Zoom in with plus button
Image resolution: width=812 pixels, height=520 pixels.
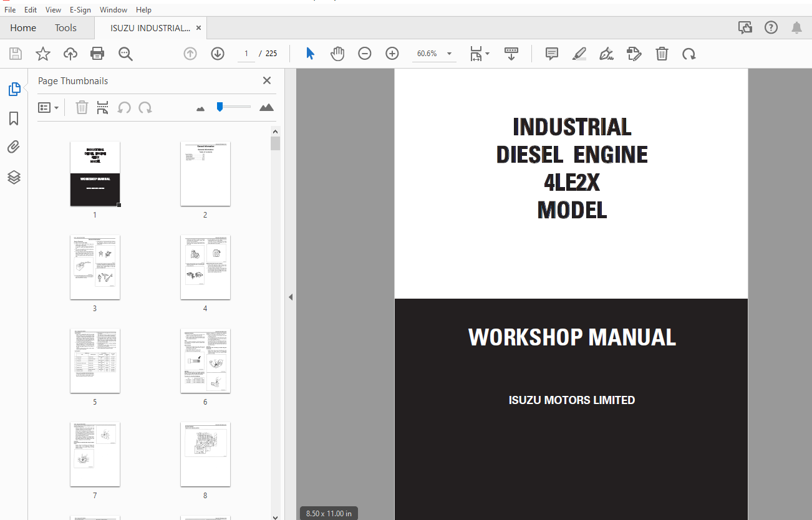[x=392, y=54]
